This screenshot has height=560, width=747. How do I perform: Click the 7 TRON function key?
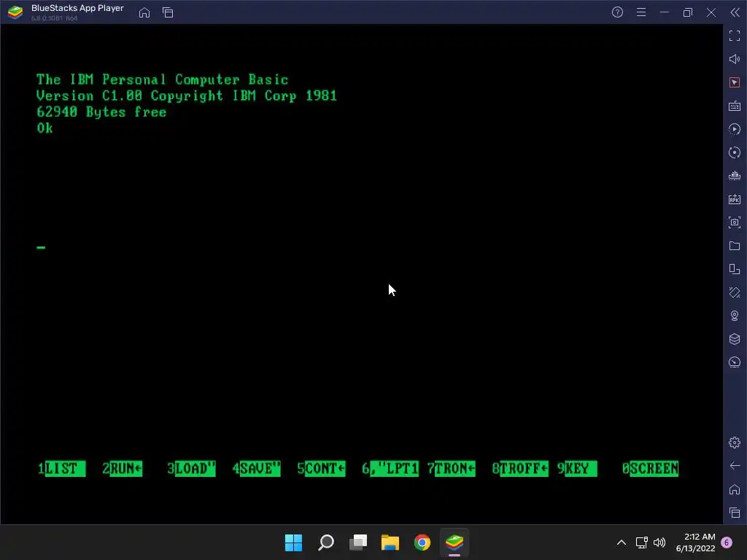pyautogui.click(x=451, y=469)
